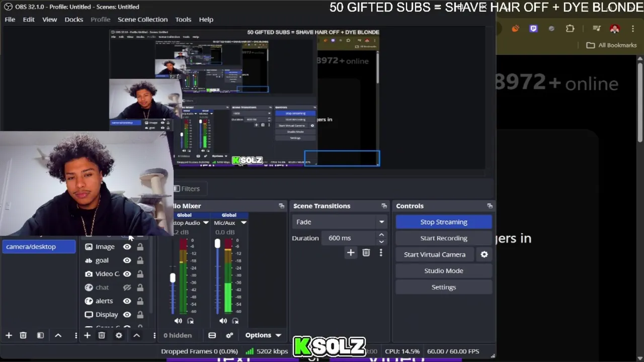The width and height of the screenshot is (644, 362).
Task: Decrease transition duration with down arrow
Action: (381, 242)
